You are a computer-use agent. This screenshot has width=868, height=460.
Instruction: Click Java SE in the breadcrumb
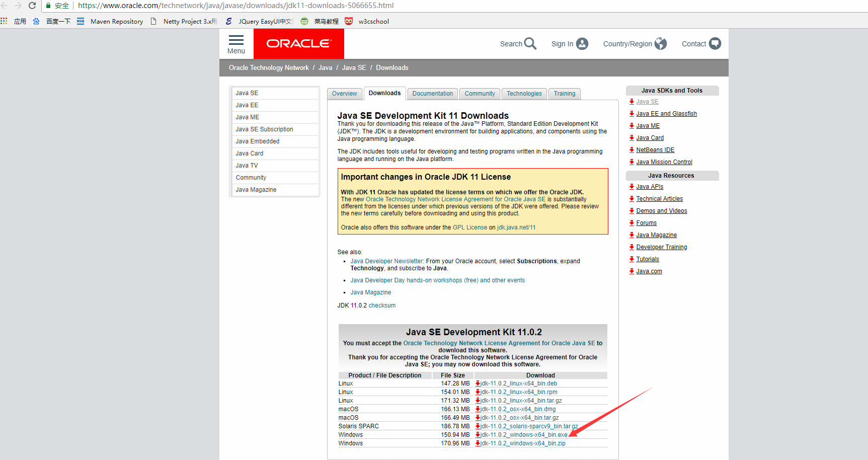354,67
